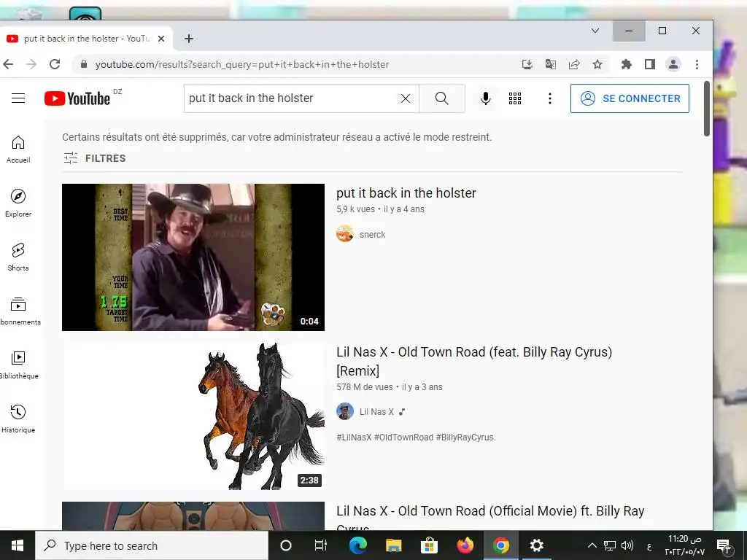
Task: Launch Microsoft Edge from the taskbar
Action: (357, 545)
